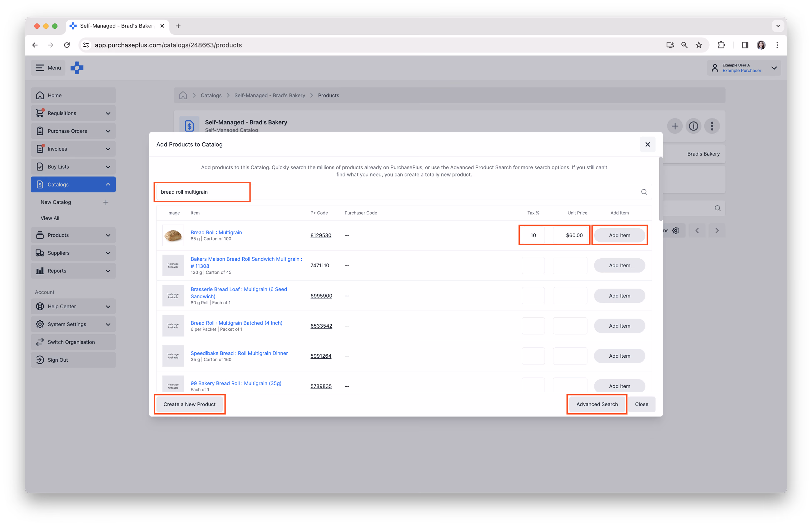Viewport: 812px width, 526px height.
Task: Click the plus icon in catalog header
Action: [675, 126]
